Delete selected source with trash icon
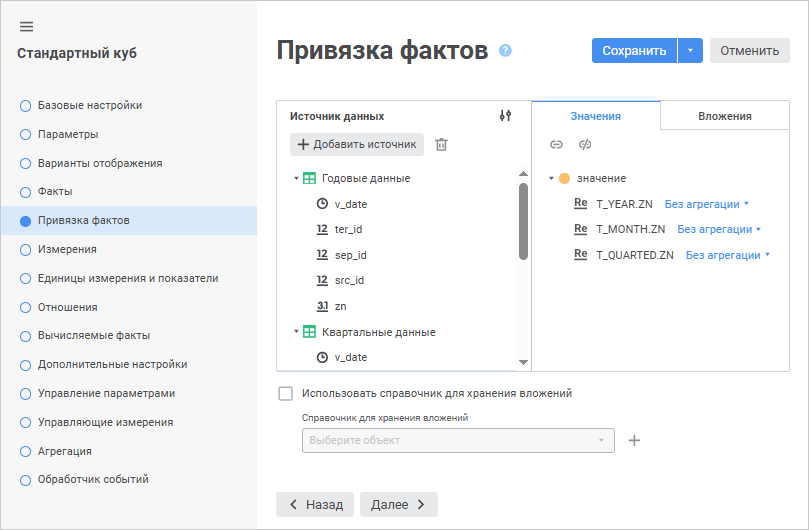 pos(441,144)
